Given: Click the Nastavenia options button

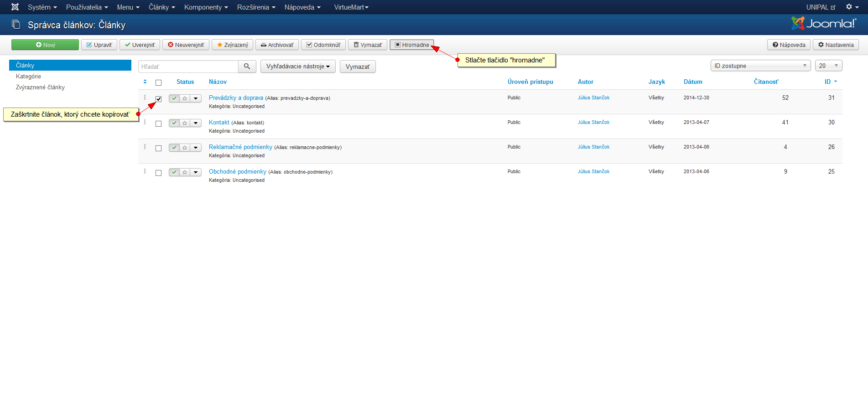Looking at the screenshot, I should (836, 45).
